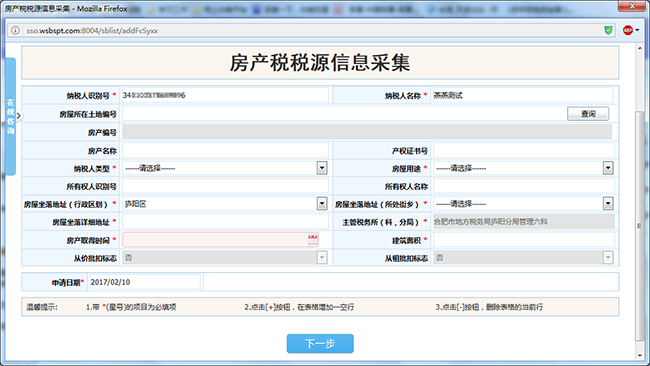Open the disabled 从租批扣标志 dropdown
The width and height of the screenshot is (650, 366).
tap(608, 257)
